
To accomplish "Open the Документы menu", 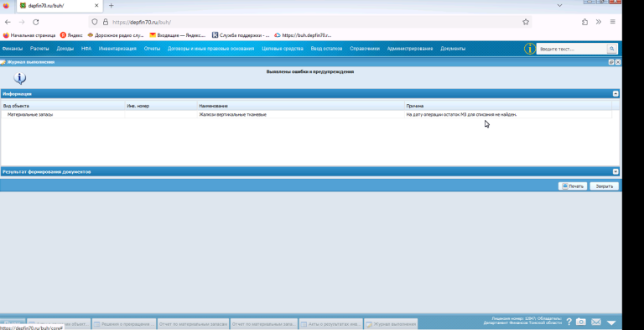I will pyautogui.click(x=453, y=49).
